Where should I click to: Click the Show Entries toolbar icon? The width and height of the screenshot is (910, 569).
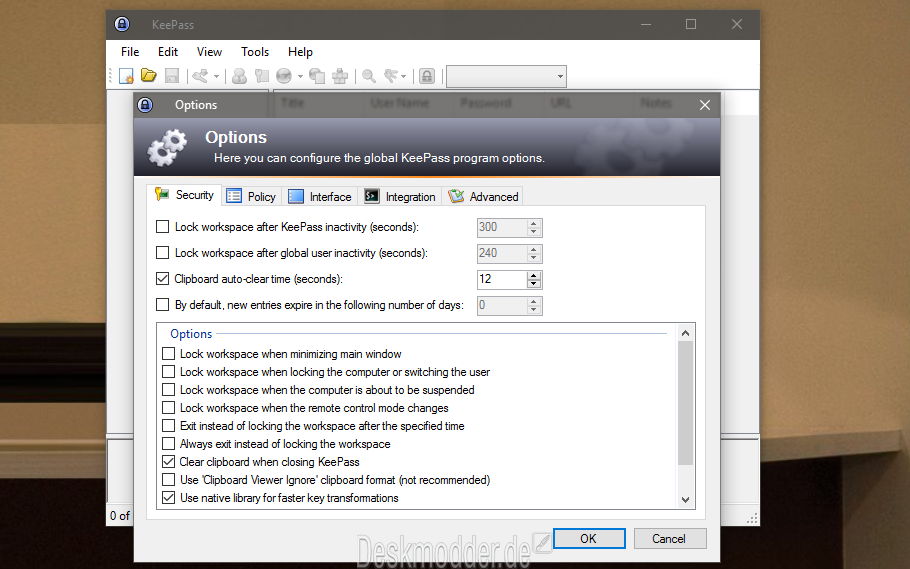pyautogui.click(x=391, y=76)
